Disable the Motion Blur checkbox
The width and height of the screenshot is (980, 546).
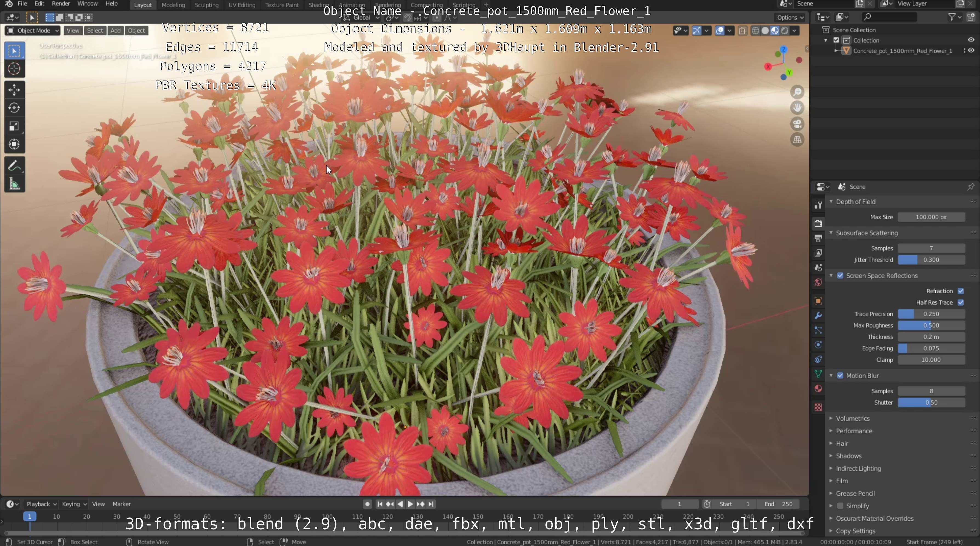click(x=840, y=376)
